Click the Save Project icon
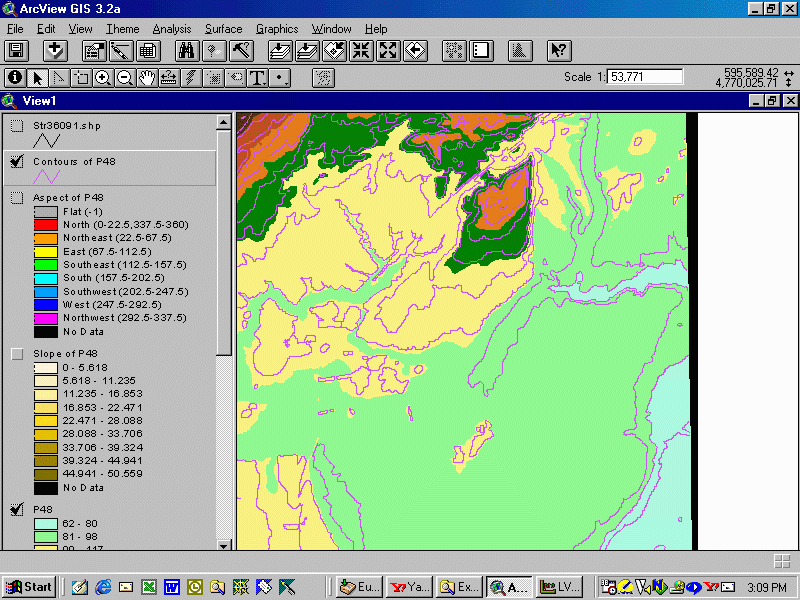This screenshot has width=800, height=600. [x=16, y=51]
